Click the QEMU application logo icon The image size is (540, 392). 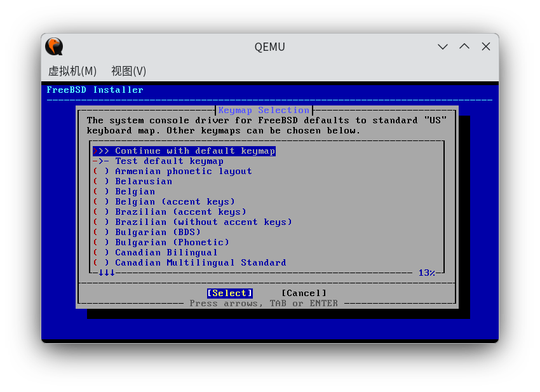click(53, 46)
